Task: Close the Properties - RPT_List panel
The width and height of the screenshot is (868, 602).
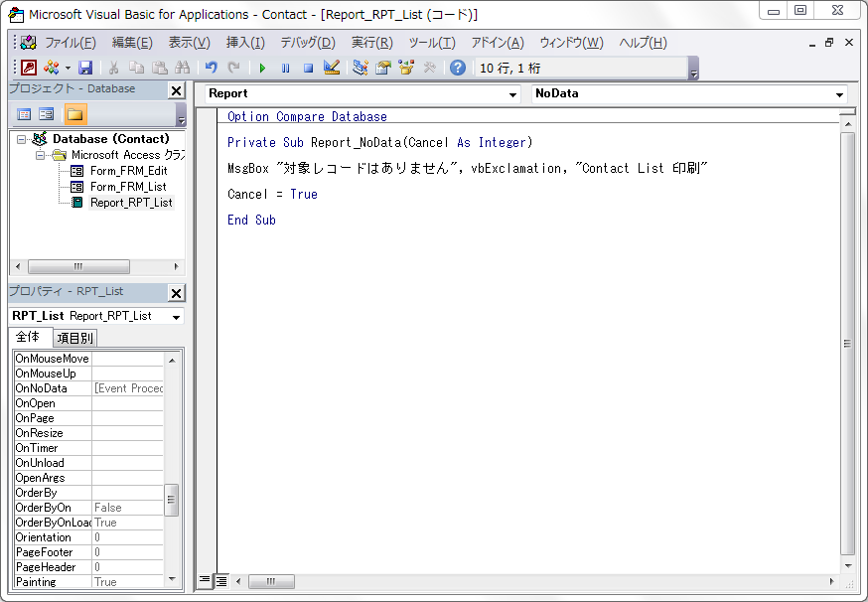Action: click(176, 293)
